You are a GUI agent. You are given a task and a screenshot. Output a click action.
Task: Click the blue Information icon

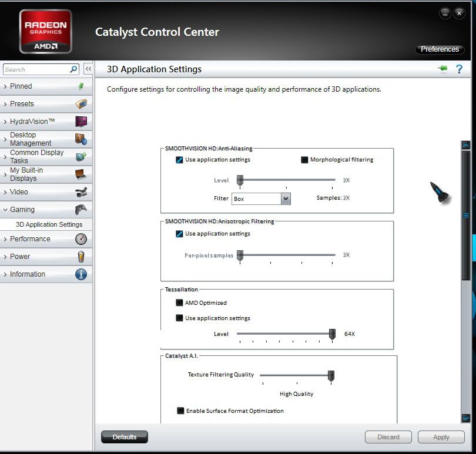(x=81, y=274)
